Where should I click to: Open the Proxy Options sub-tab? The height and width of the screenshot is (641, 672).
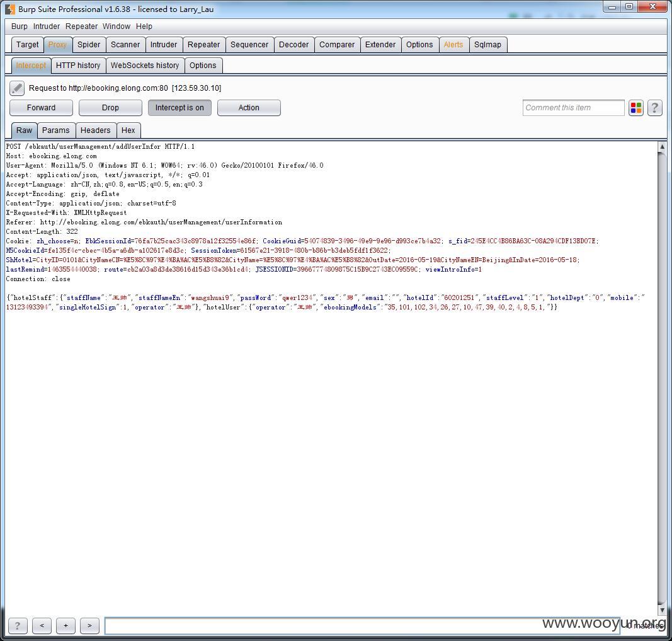pos(203,65)
